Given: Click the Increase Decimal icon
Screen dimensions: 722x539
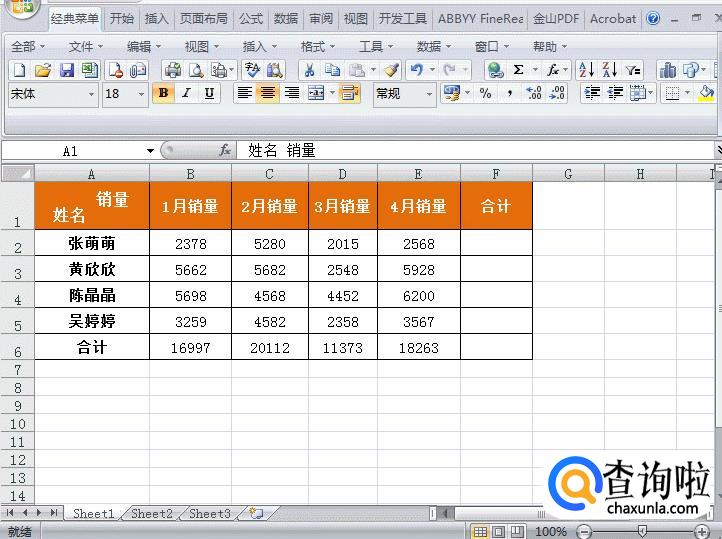Looking at the screenshot, I should tap(534, 94).
